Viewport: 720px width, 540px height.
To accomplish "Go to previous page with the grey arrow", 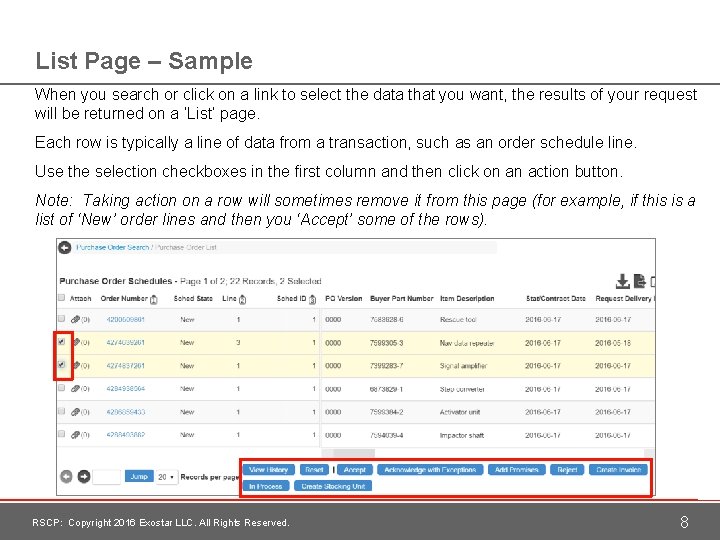I will (x=67, y=477).
